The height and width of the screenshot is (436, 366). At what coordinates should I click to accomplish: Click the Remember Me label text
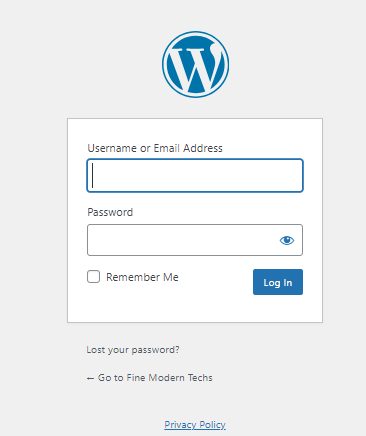(x=142, y=277)
